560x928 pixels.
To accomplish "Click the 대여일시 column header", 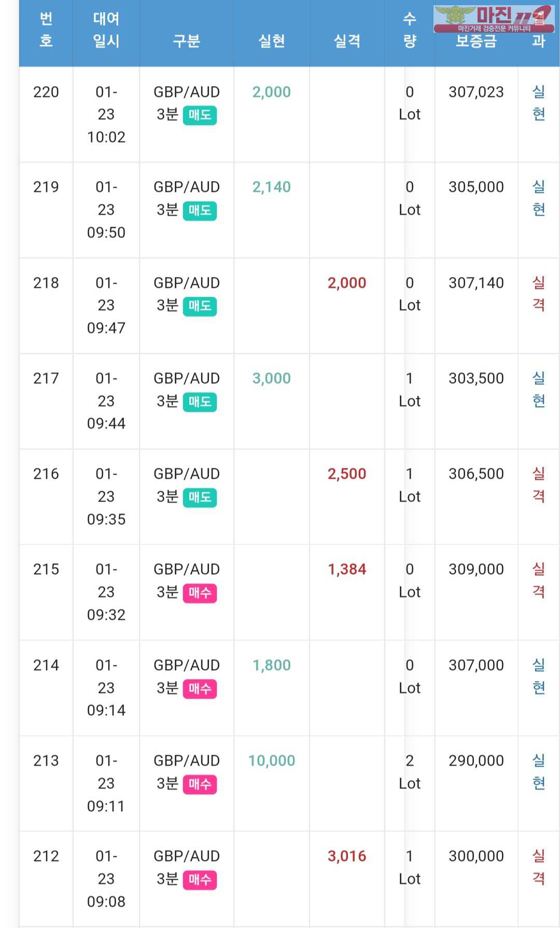I will click(106, 30).
